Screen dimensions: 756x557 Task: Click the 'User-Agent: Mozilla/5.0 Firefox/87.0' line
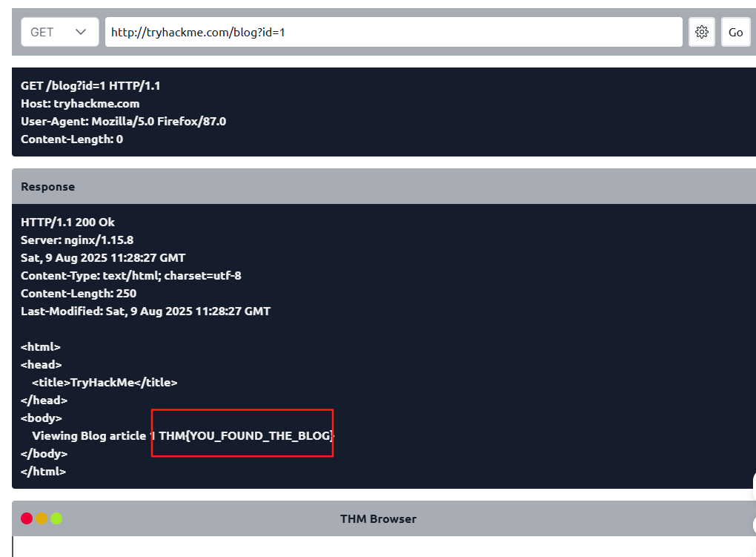pos(124,122)
